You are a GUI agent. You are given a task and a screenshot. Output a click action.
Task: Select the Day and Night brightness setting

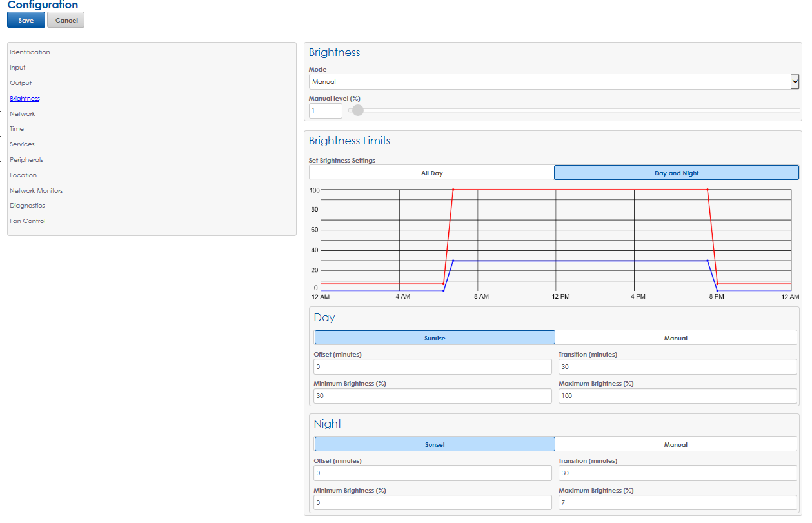pyautogui.click(x=676, y=173)
